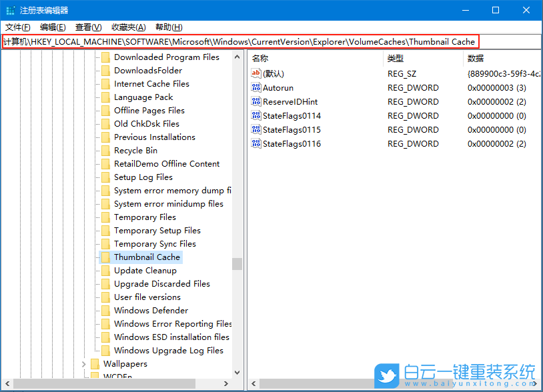
Task: Click the Thumbnail Cache folder icon
Action: [105, 257]
